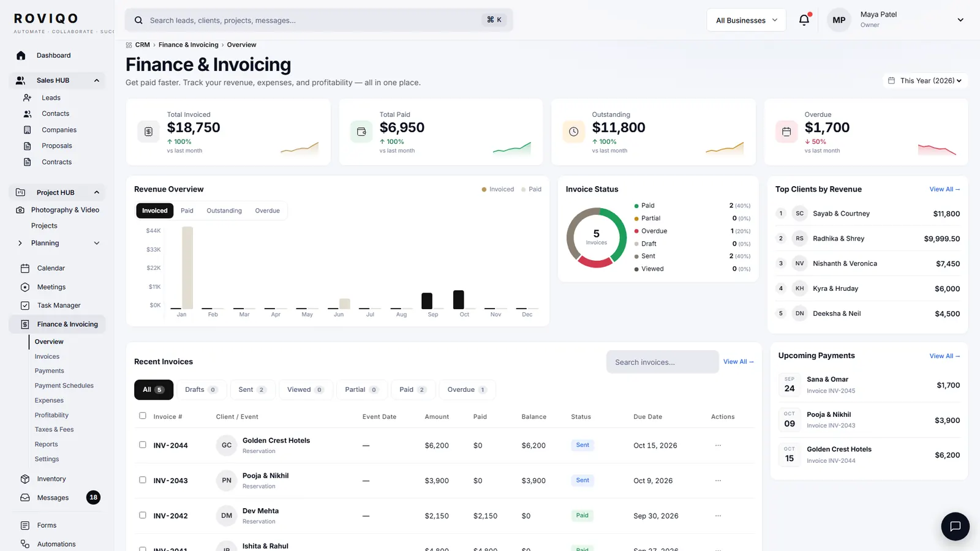Collapse the Sales HUB section
The width and height of the screenshot is (980, 551).
pyautogui.click(x=96, y=80)
